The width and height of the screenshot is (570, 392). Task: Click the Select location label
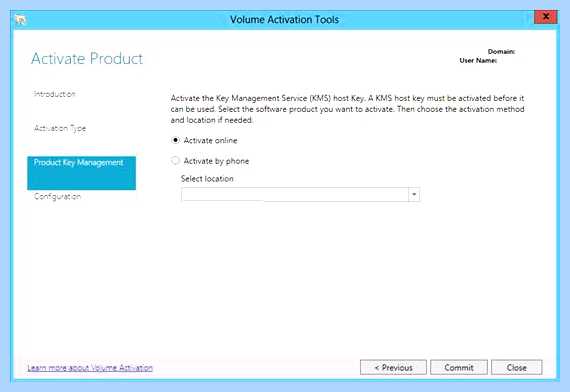207,179
